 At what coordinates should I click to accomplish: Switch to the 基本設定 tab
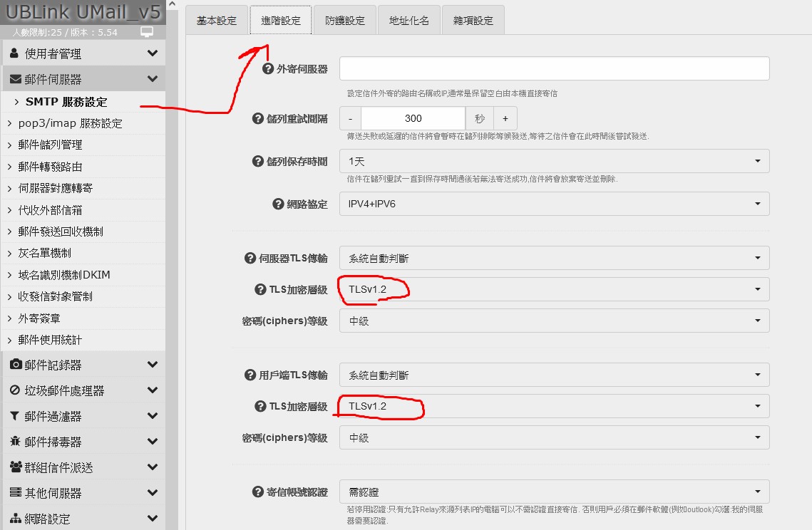tap(217, 21)
